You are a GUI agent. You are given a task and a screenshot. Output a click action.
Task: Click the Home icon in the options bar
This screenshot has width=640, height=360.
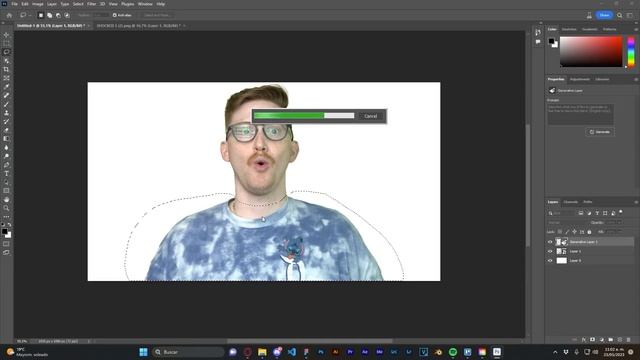[9, 15]
